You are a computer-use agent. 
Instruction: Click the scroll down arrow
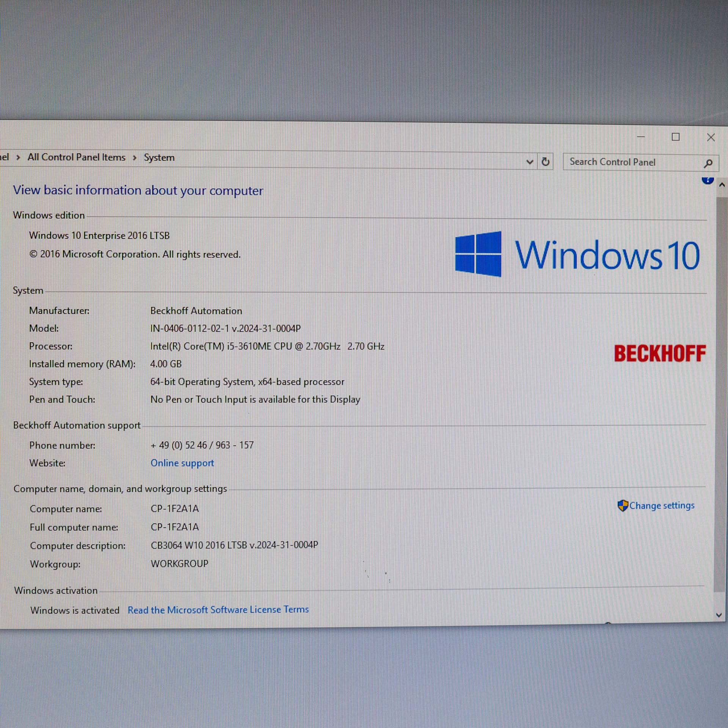[x=719, y=615]
